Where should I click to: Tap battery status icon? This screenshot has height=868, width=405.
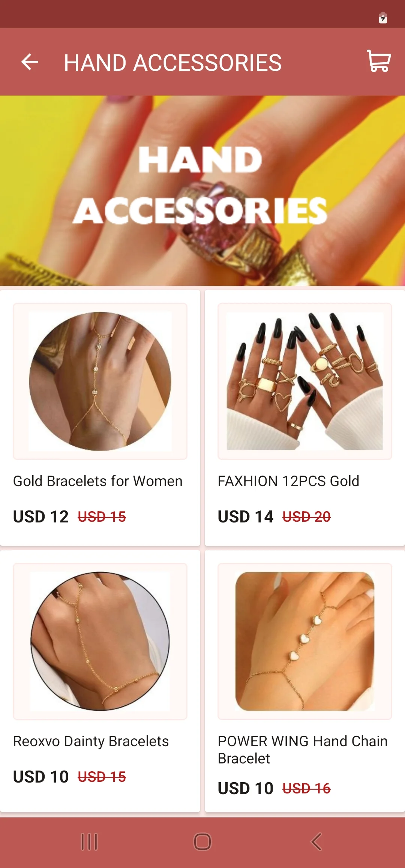(383, 18)
